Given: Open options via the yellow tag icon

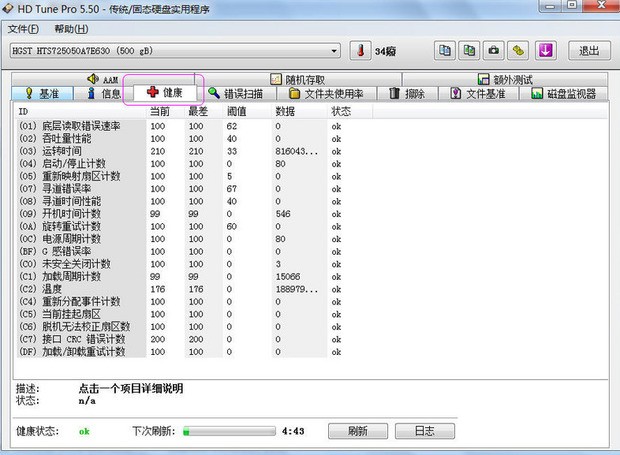Looking at the screenshot, I should [x=518, y=51].
